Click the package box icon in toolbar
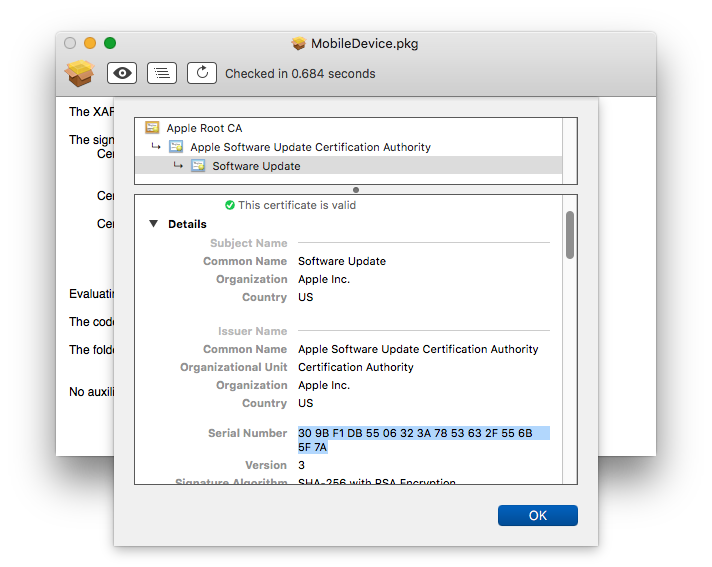This screenshot has height=567, width=712. tap(79, 73)
